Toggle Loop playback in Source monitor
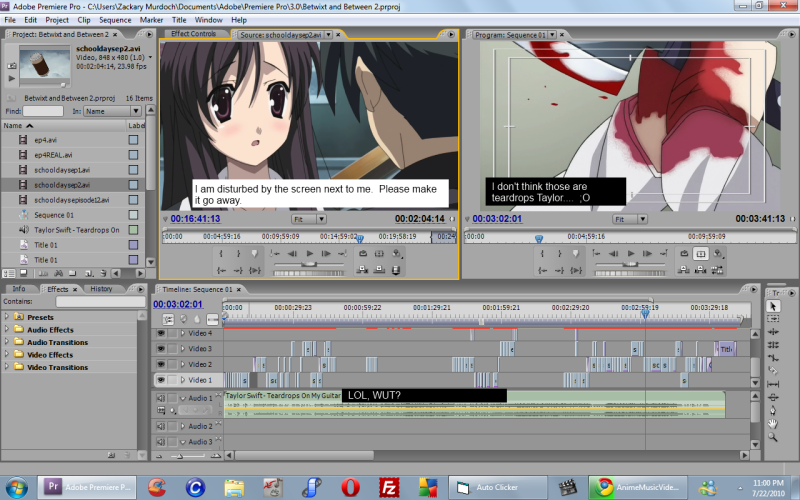The image size is (800, 500). [362, 254]
